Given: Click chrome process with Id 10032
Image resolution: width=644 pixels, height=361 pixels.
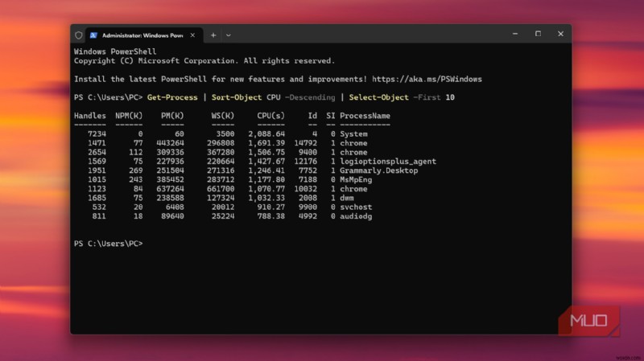Looking at the screenshot, I should 353,189.
